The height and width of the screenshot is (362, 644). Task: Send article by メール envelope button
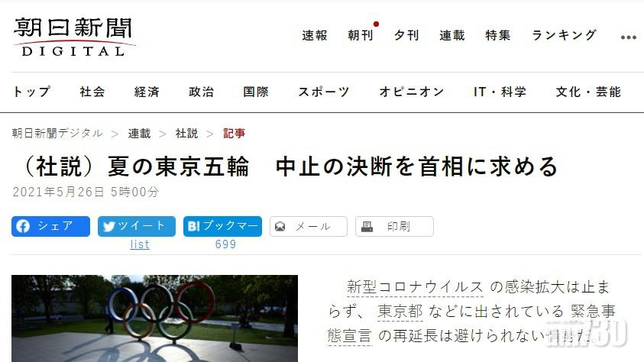click(309, 226)
